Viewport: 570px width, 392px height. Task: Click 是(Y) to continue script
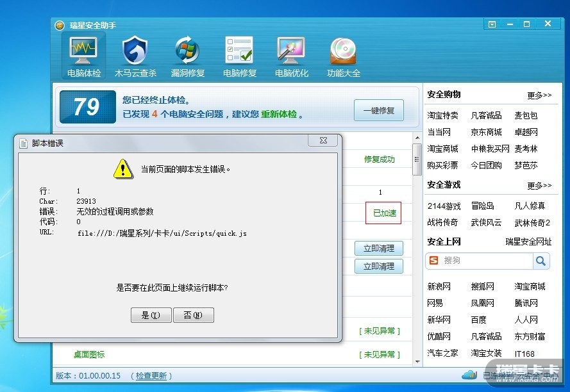[x=151, y=315]
